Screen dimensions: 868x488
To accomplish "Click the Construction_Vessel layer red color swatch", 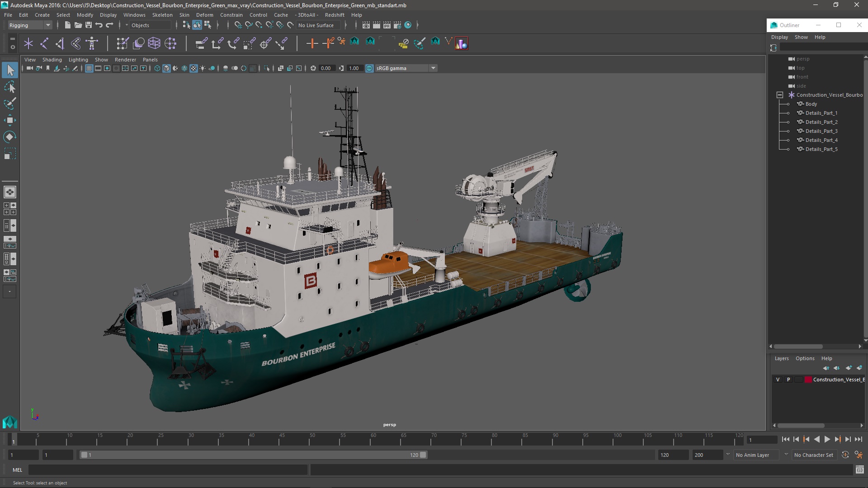I will pyautogui.click(x=808, y=380).
